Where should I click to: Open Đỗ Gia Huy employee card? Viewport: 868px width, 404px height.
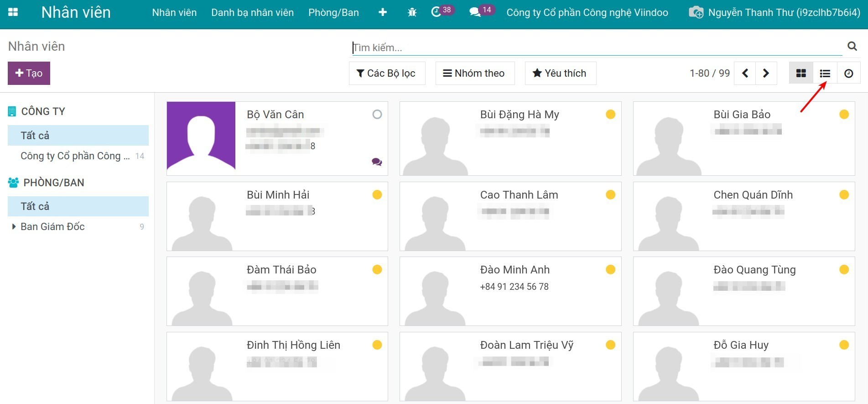click(744, 367)
